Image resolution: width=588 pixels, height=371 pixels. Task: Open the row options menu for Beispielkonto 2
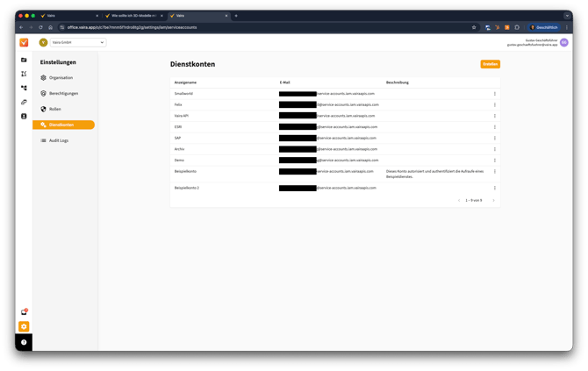[x=494, y=188]
